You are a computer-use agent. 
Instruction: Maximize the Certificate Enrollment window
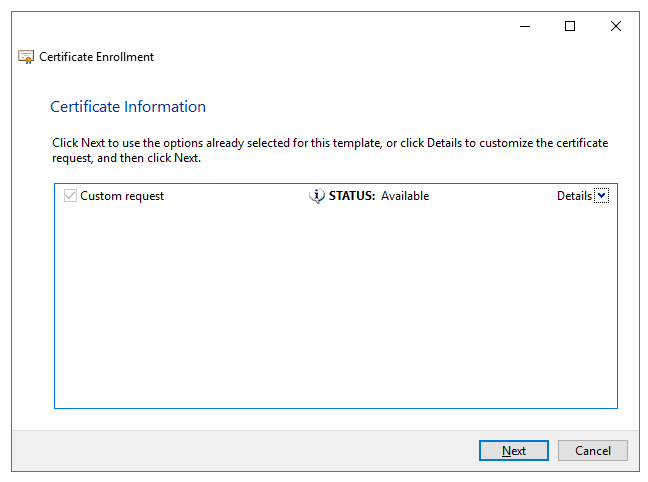(570, 26)
